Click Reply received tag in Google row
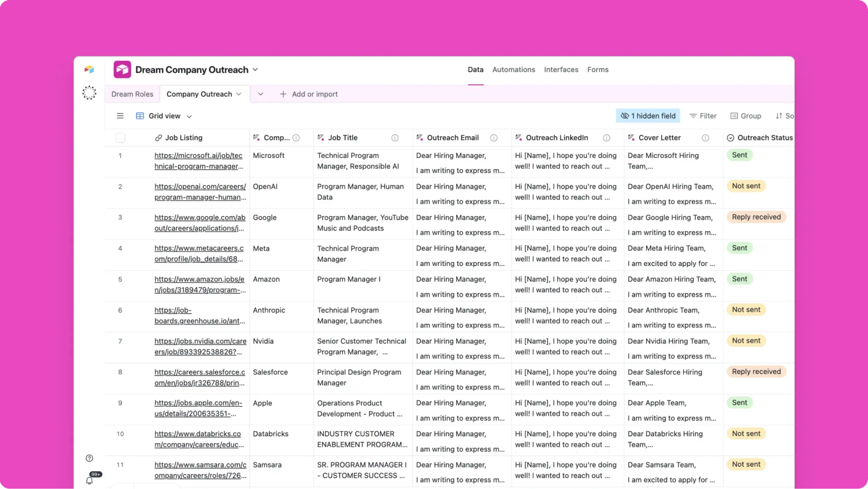The height and width of the screenshot is (489, 868). pyautogui.click(x=756, y=217)
